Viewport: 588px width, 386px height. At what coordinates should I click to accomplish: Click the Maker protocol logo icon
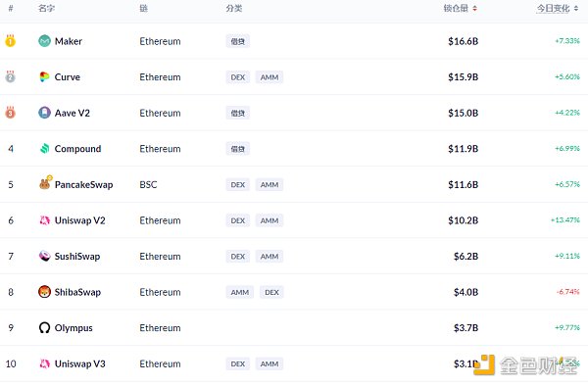coord(44,41)
